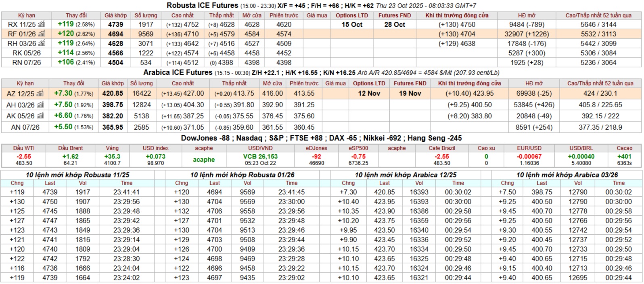Click the Robusta ICE Futures title
Image resolution: width=644 pixels, height=284 pixels.
203,5
